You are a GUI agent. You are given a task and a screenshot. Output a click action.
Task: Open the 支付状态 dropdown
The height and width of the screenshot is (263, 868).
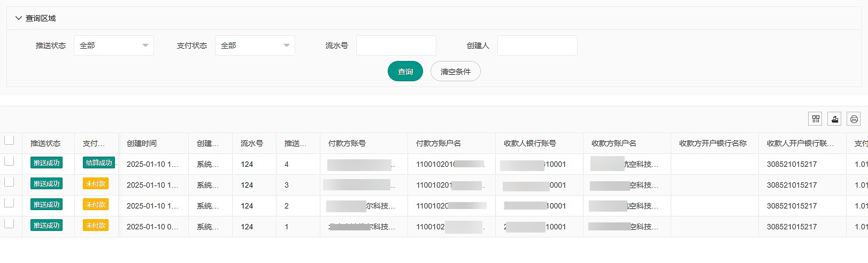[255, 45]
